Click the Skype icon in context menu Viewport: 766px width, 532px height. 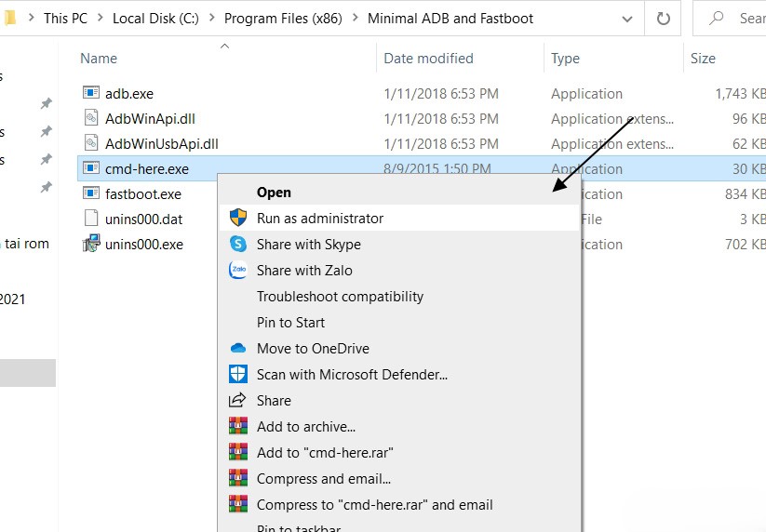coord(238,245)
